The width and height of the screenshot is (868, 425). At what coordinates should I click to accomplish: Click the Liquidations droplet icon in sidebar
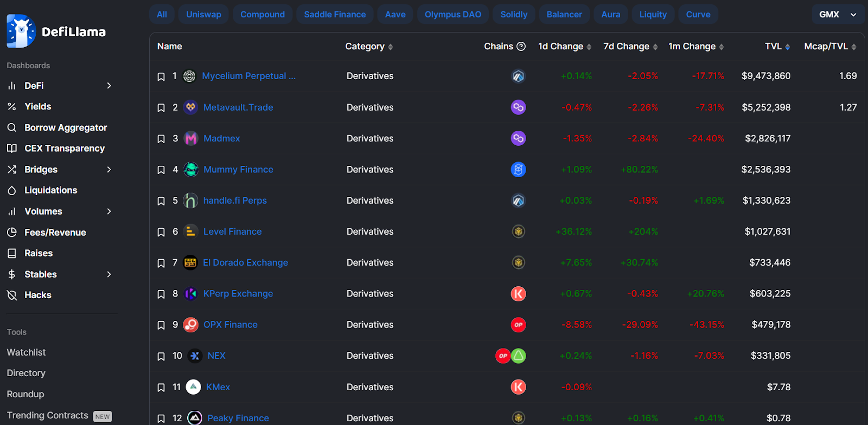(x=11, y=190)
